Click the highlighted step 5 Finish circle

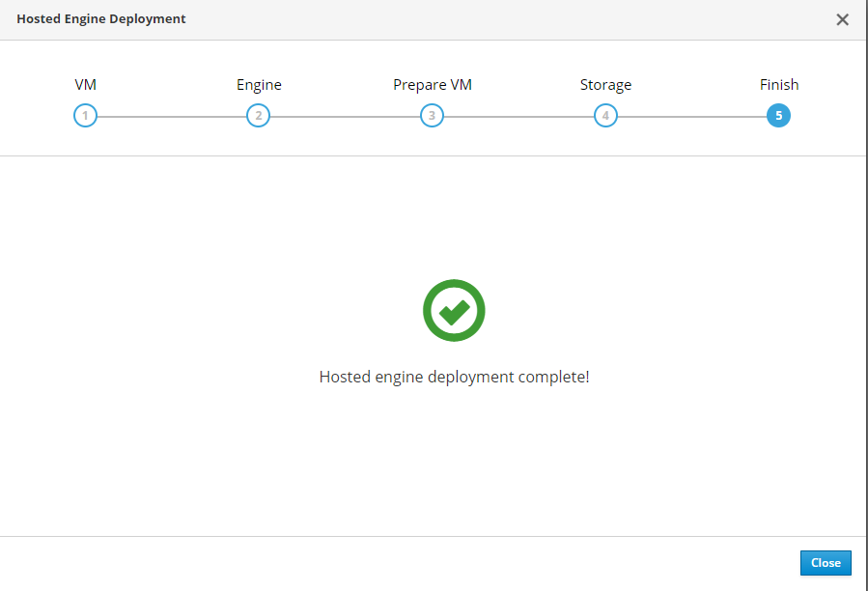(x=778, y=116)
